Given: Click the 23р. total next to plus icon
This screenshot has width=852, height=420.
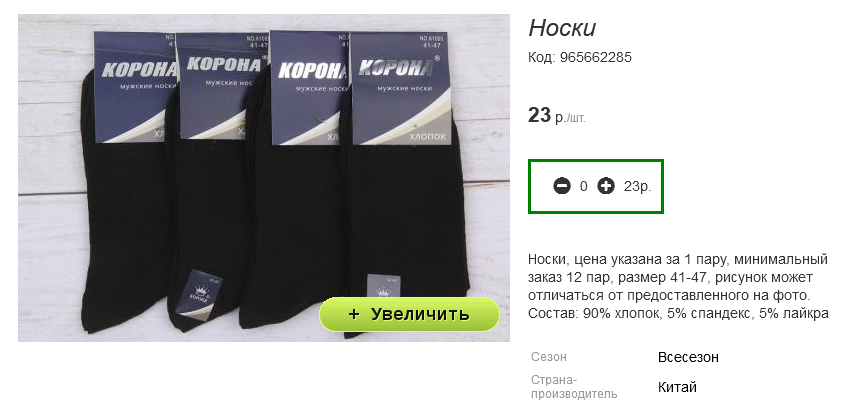Looking at the screenshot, I should 637,186.
